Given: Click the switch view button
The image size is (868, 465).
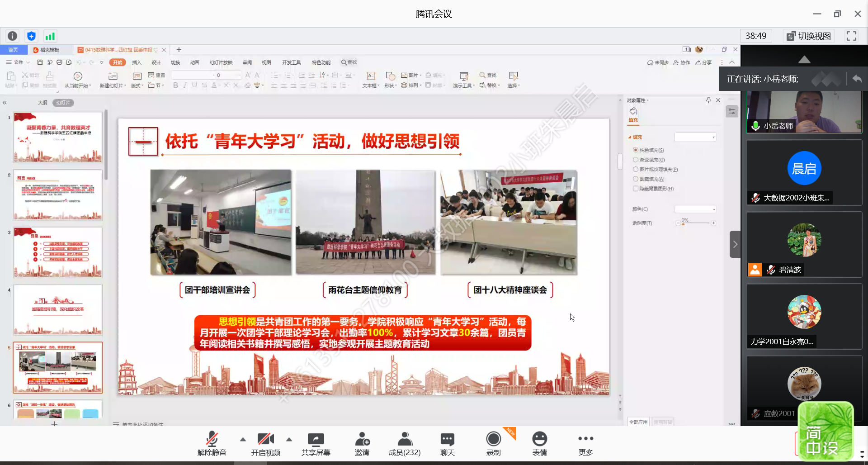Looking at the screenshot, I should pyautogui.click(x=809, y=36).
